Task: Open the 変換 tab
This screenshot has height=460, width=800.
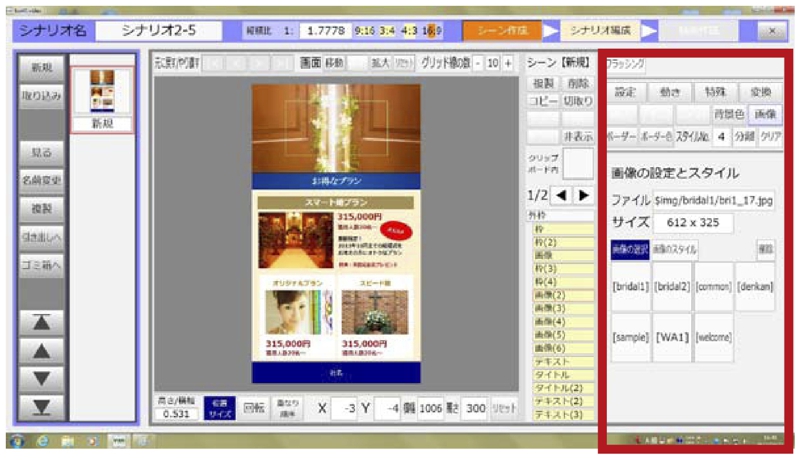Action: click(x=761, y=92)
